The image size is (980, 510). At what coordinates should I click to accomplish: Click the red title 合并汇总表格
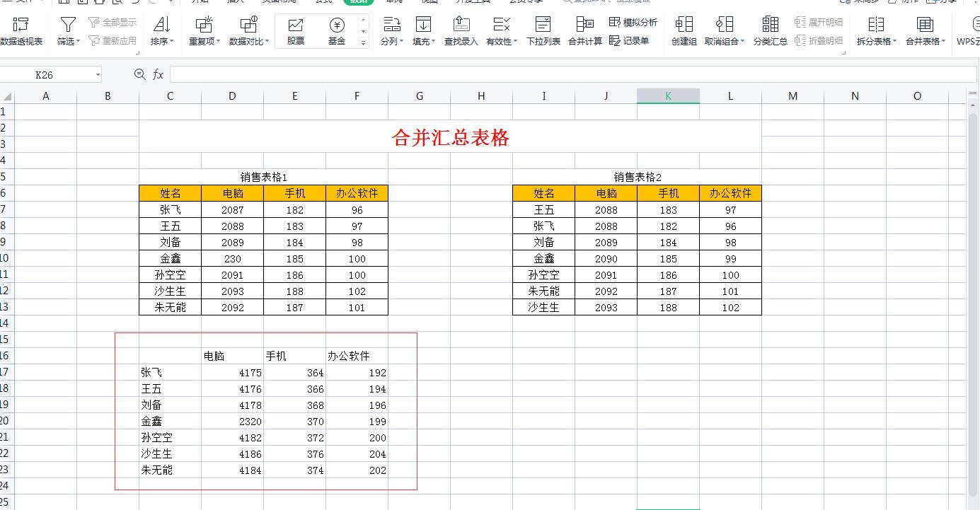pos(451,137)
